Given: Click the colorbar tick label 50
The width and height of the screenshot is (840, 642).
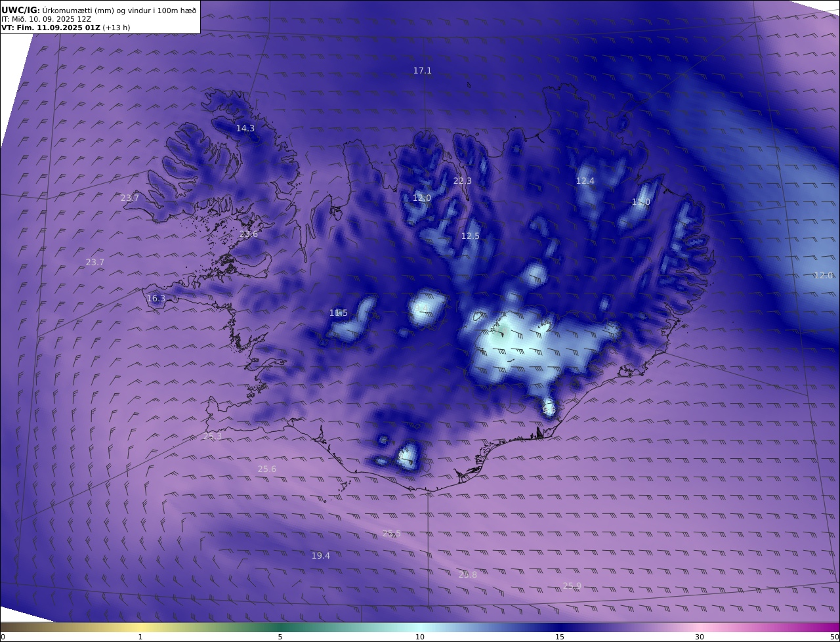Looking at the screenshot, I should [835, 637].
